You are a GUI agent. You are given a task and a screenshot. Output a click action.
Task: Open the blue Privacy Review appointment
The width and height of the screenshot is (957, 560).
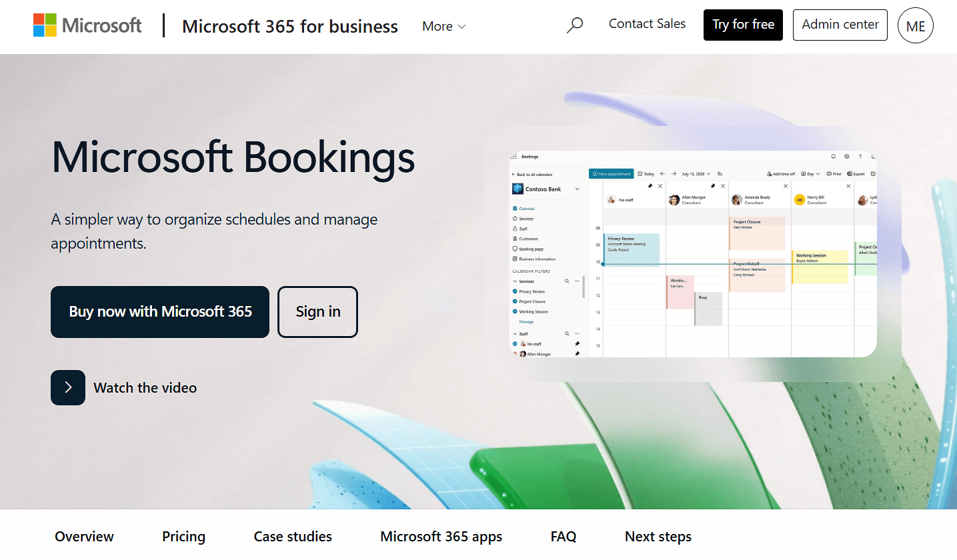pos(632,249)
